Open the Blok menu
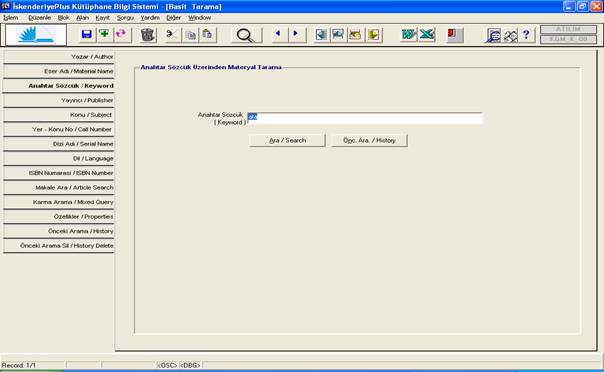604x372 pixels. coord(64,18)
